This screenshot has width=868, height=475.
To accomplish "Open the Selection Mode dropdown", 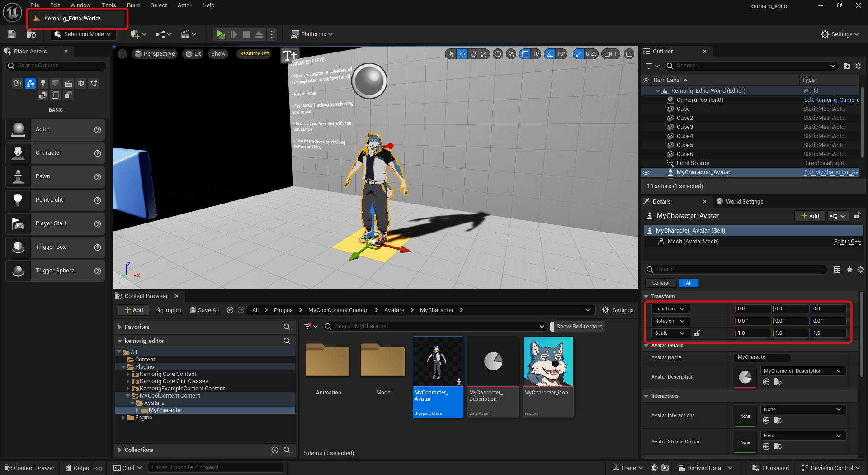I will 82,34.
